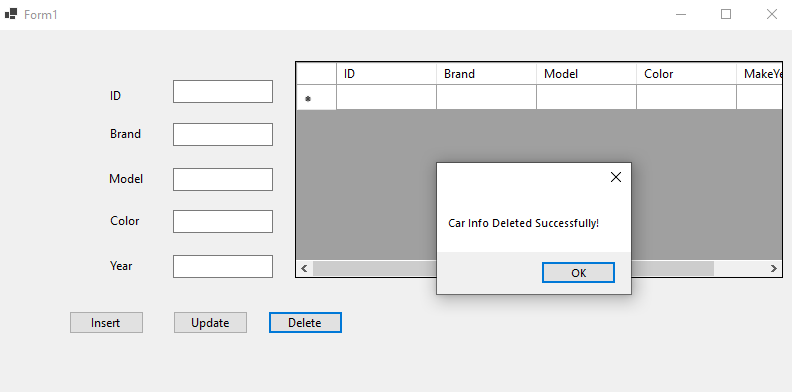The image size is (792, 392).
Task: Click the Model column header
Action: (586, 74)
